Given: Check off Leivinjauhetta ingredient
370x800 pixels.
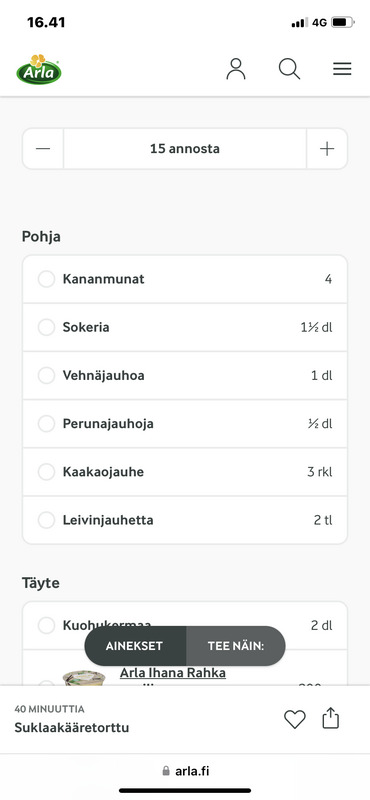Looking at the screenshot, I should pyautogui.click(x=46, y=520).
